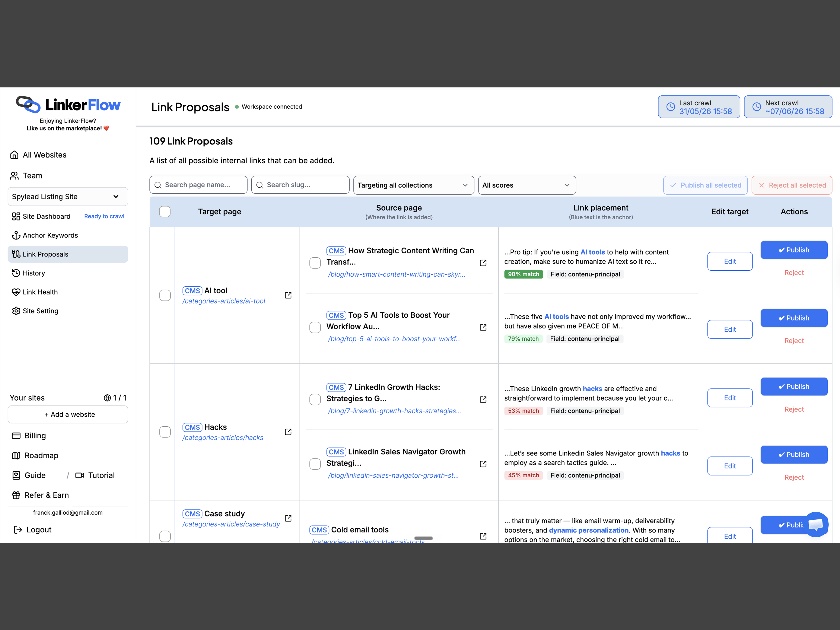This screenshot has width=840, height=630.
Task: Open the Spylead Listing Site selector
Action: (x=68, y=197)
